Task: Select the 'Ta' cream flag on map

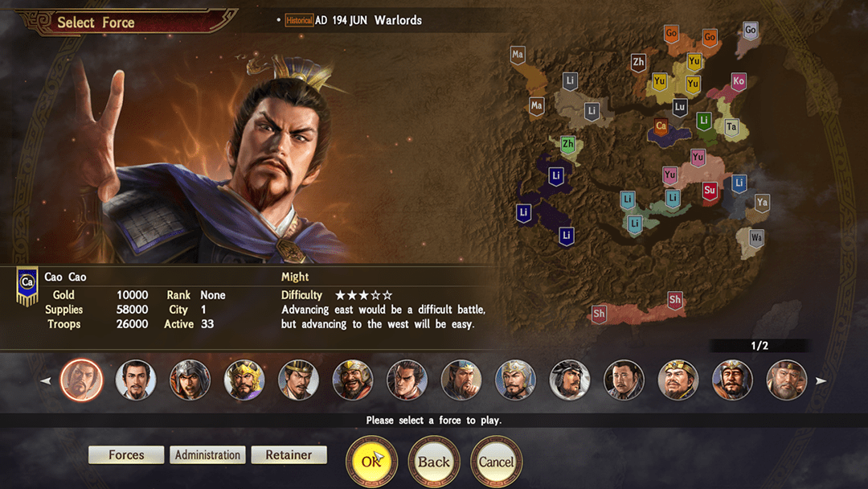Action: point(731,127)
